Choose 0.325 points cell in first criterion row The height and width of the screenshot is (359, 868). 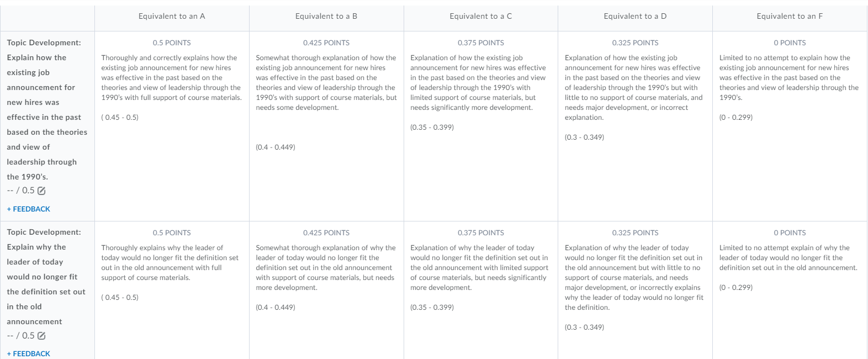(x=635, y=126)
